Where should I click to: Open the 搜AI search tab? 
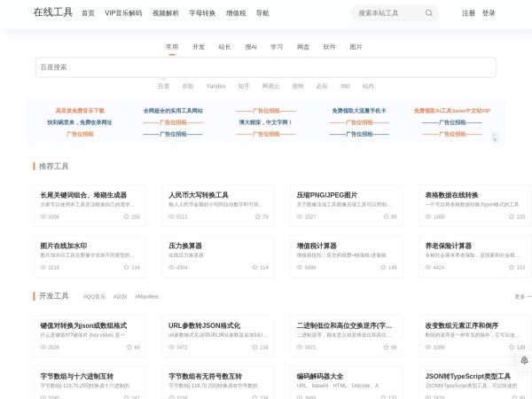[251, 46]
